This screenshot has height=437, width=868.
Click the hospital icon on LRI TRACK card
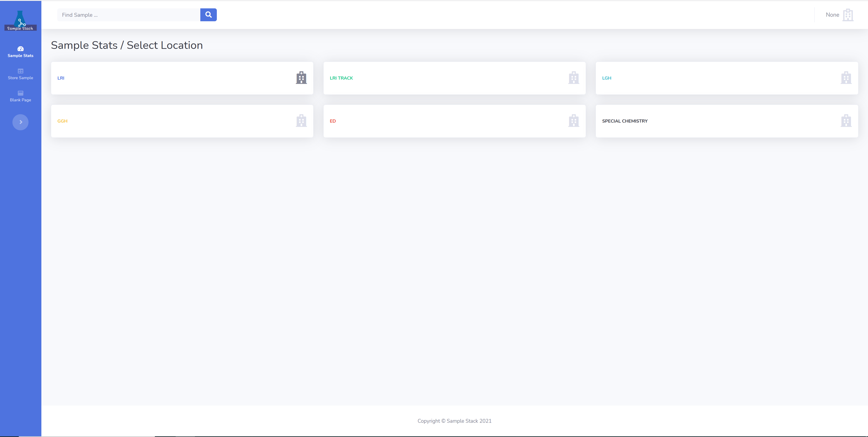(x=573, y=78)
